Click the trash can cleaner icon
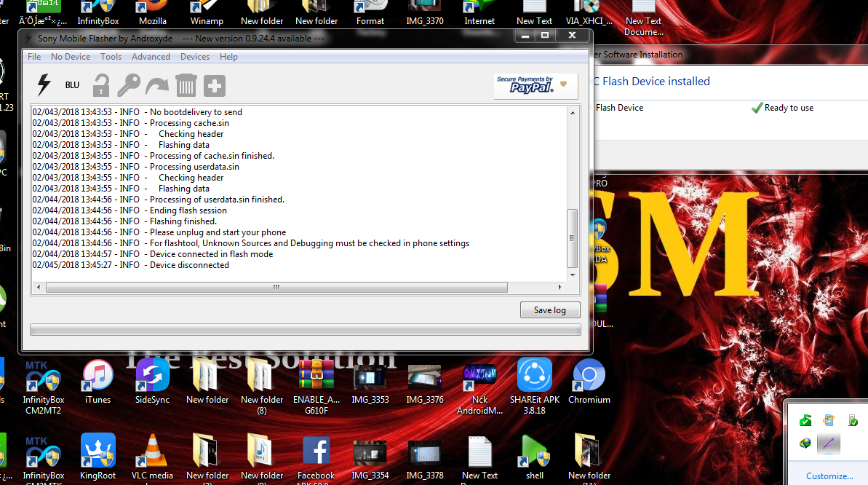 pyautogui.click(x=186, y=85)
